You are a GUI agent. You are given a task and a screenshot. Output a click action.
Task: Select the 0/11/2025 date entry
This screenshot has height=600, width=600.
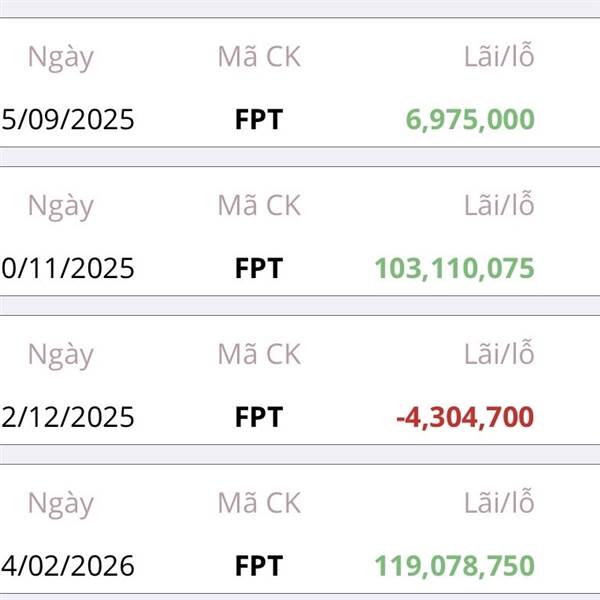click(68, 268)
